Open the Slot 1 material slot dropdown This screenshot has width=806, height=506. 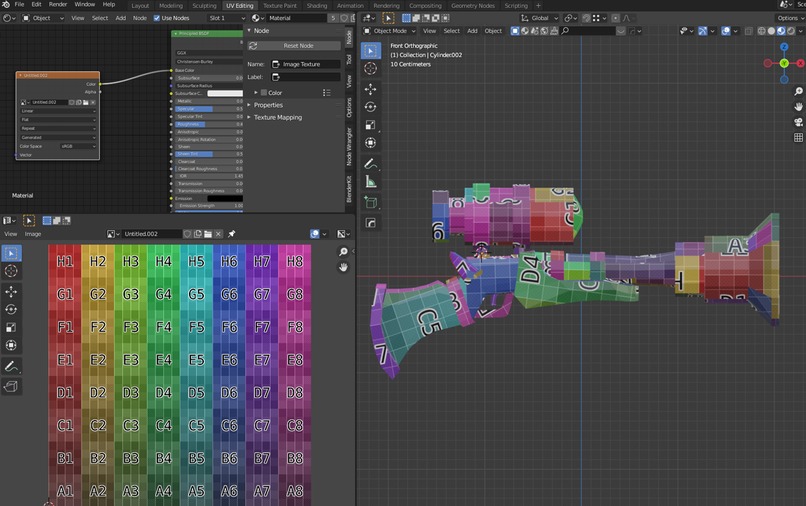pos(227,18)
